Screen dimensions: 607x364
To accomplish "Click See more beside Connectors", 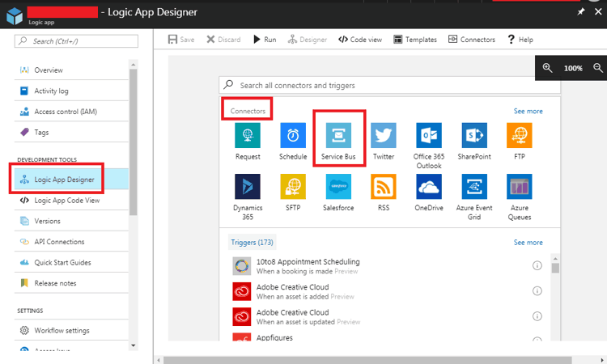I will coord(528,111).
